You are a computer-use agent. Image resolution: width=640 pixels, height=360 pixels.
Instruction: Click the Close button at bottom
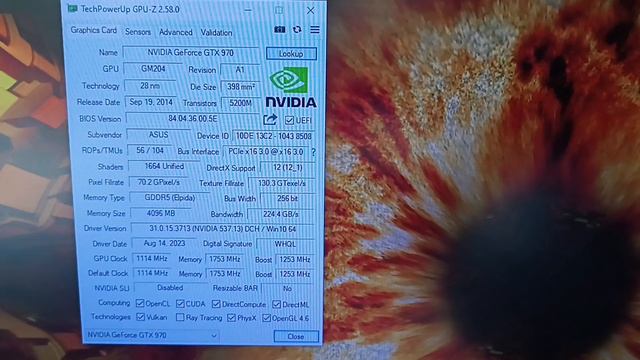[x=296, y=336]
